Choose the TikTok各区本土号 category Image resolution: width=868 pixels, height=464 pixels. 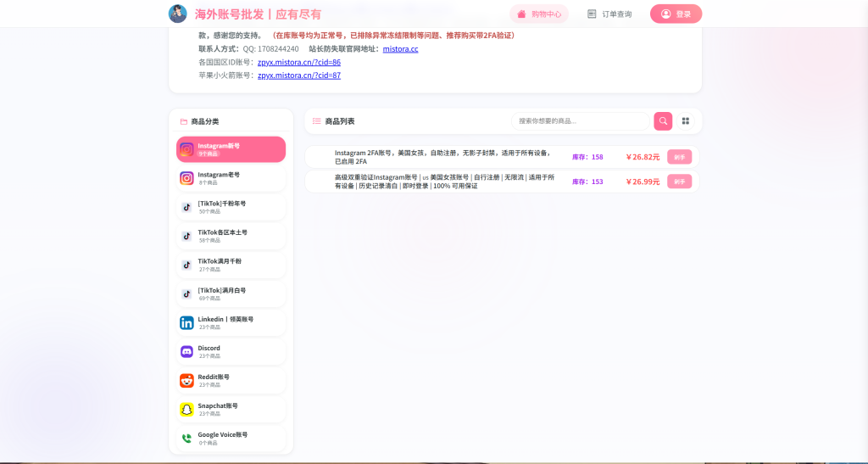[x=231, y=236]
